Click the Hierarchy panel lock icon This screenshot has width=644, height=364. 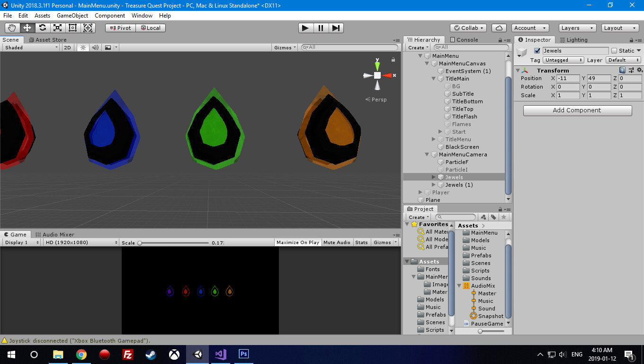click(499, 40)
